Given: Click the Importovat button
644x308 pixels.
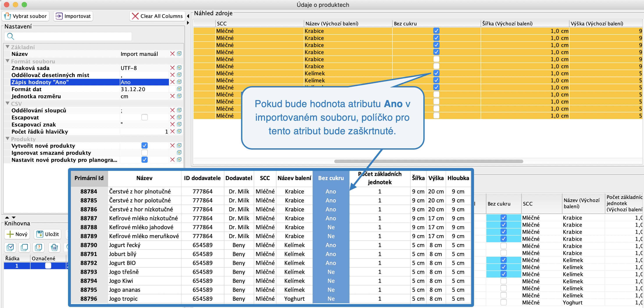Looking at the screenshot, I should tap(73, 16).
